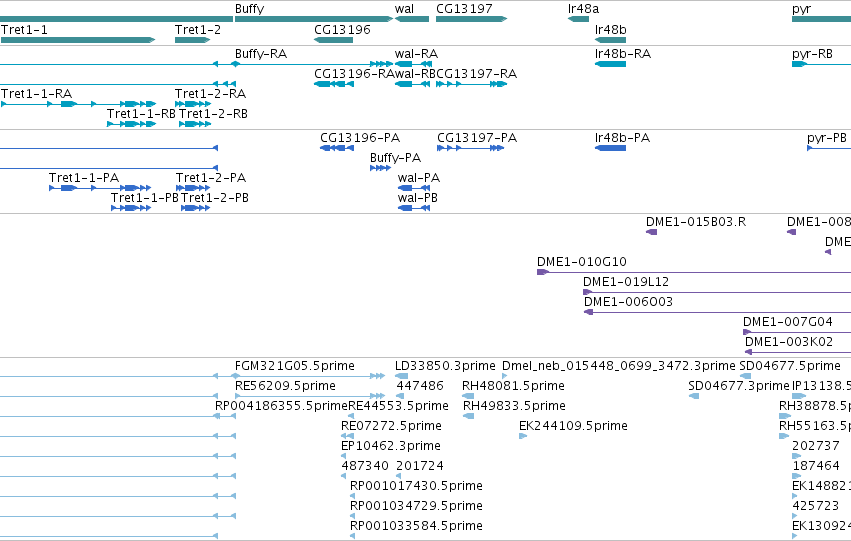
Task: Click the Tret1-2 gene label
Action: [198, 30]
